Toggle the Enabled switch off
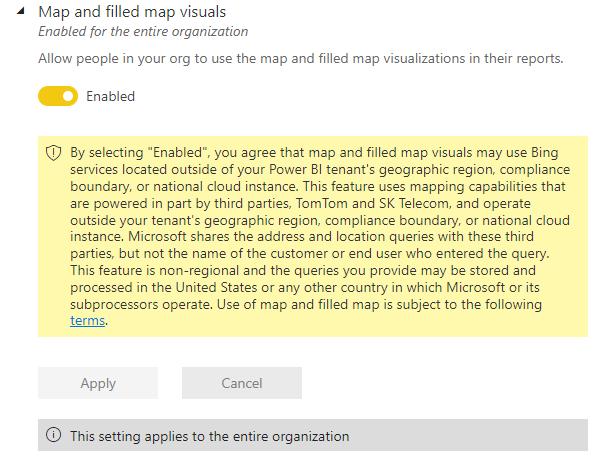616x460 pixels. [58, 96]
